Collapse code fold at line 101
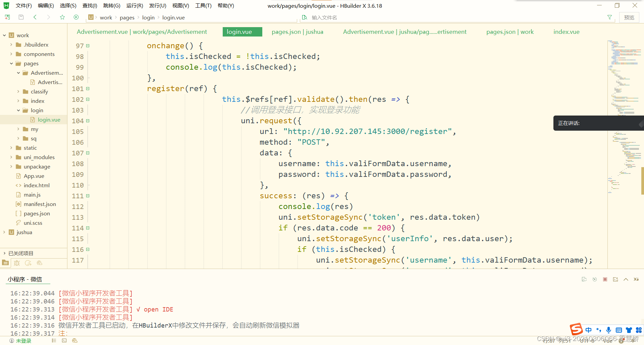The height and width of the screenshot is (345, 644). pyautogui.click(x=88, y=88)
